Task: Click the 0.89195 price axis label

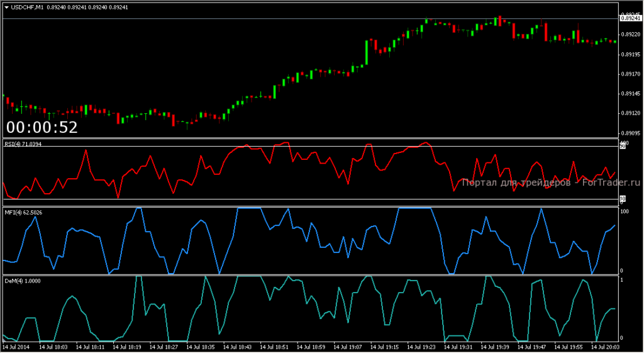Action: pos(630,54)
